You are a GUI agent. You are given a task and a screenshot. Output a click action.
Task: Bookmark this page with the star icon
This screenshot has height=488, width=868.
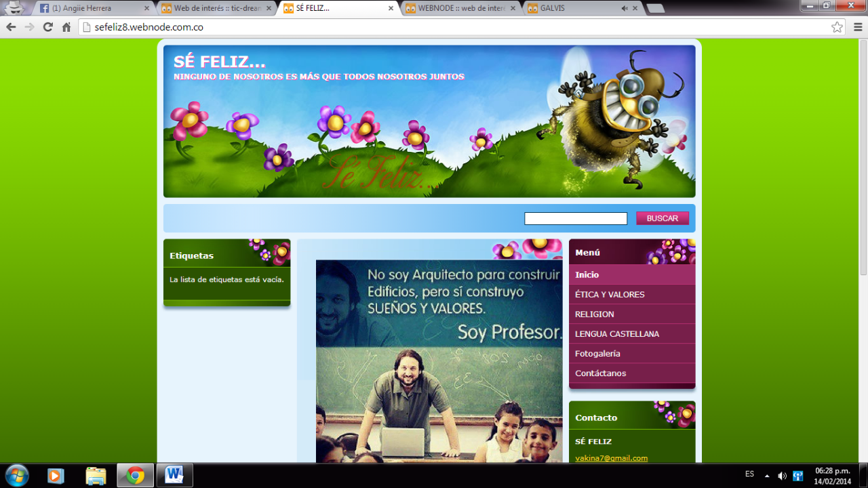point(837,27)
